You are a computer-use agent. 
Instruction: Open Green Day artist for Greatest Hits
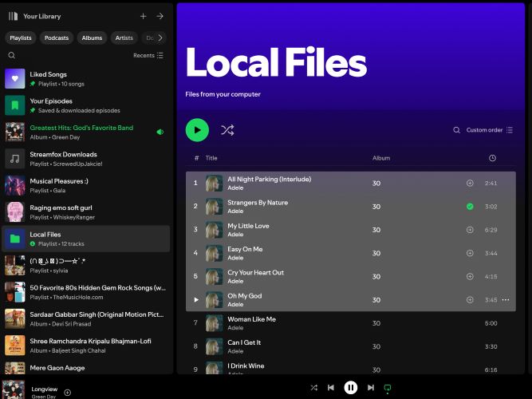[x=66, y=137]
